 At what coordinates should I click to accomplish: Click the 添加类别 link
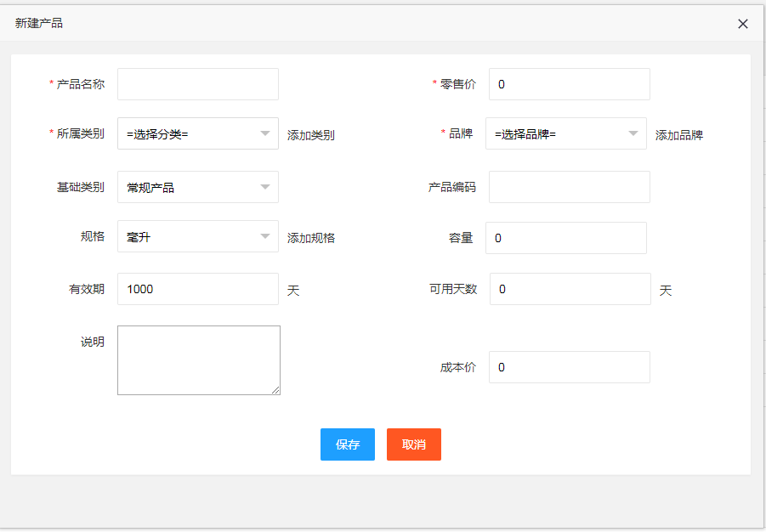[310, 135]
